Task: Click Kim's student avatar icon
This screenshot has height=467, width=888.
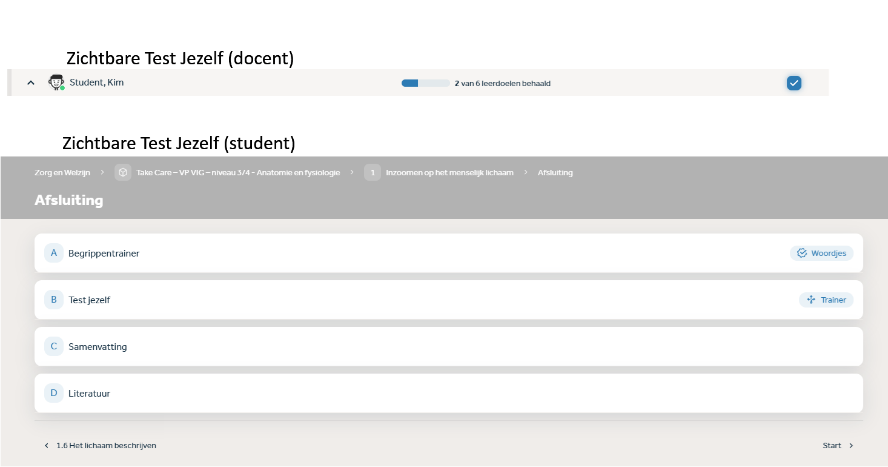Action: click(56, 83)
